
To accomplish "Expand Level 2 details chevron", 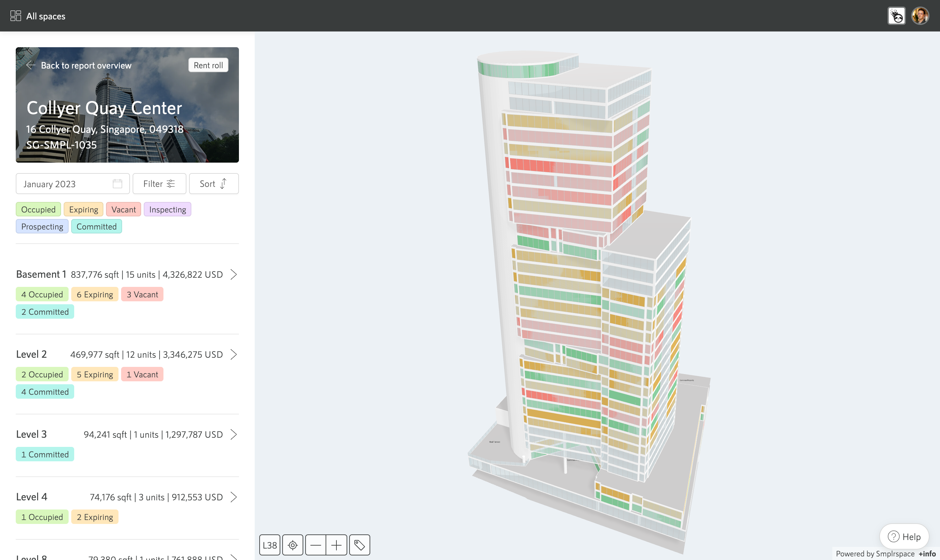I will pos(233,354).
